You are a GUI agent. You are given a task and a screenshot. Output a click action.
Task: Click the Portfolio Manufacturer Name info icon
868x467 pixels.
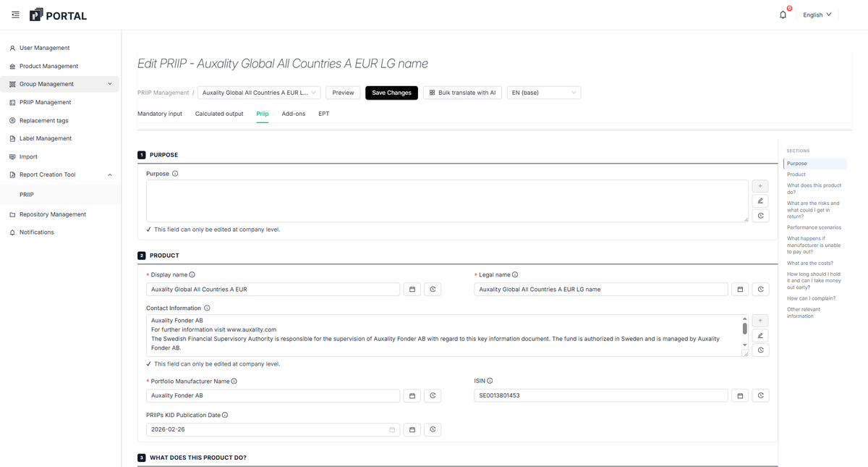coord(234,381)
